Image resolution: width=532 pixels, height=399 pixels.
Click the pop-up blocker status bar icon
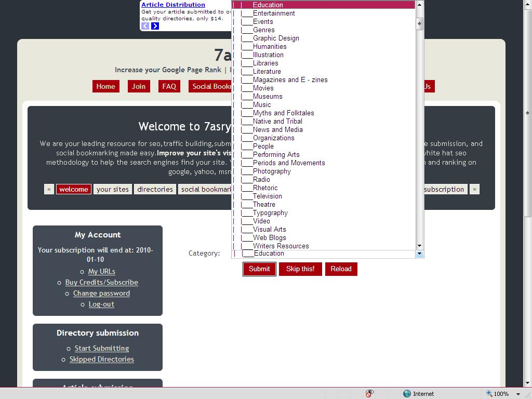(x=369, y=394)
